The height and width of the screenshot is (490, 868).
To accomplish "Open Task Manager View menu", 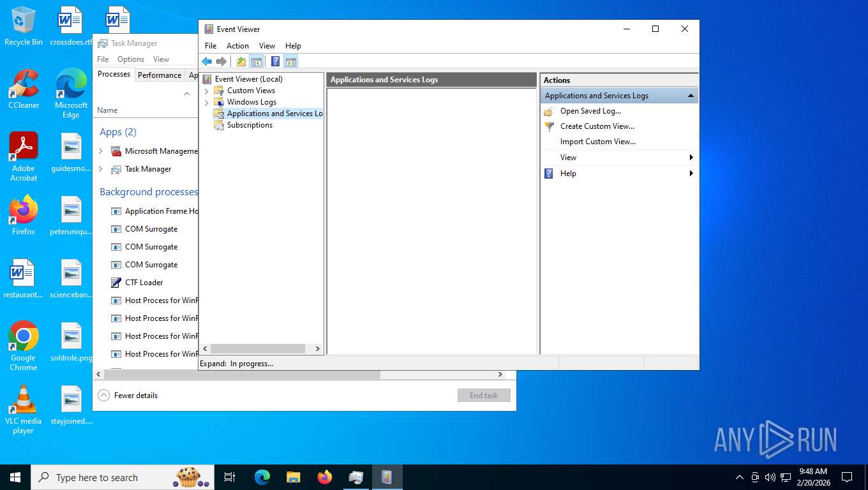I will [x=161, y=59].
